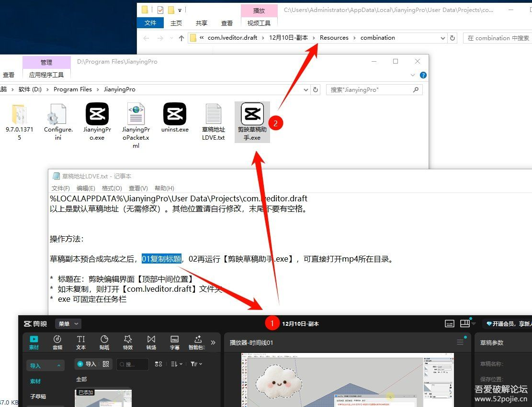The image size is (532, 407).
Task: Select the Configure.ini file
Action: pyautogui.click(x=58, y=122)
